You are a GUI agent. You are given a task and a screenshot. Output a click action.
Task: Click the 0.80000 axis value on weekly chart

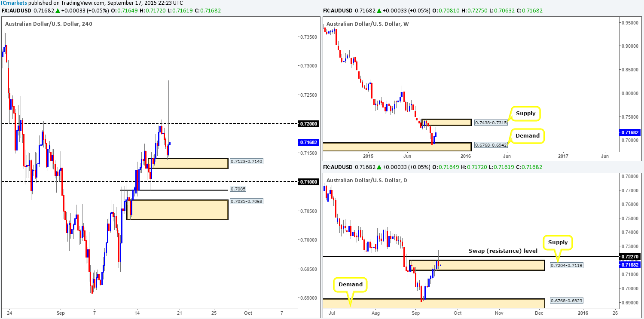click(x=629, y=93)
